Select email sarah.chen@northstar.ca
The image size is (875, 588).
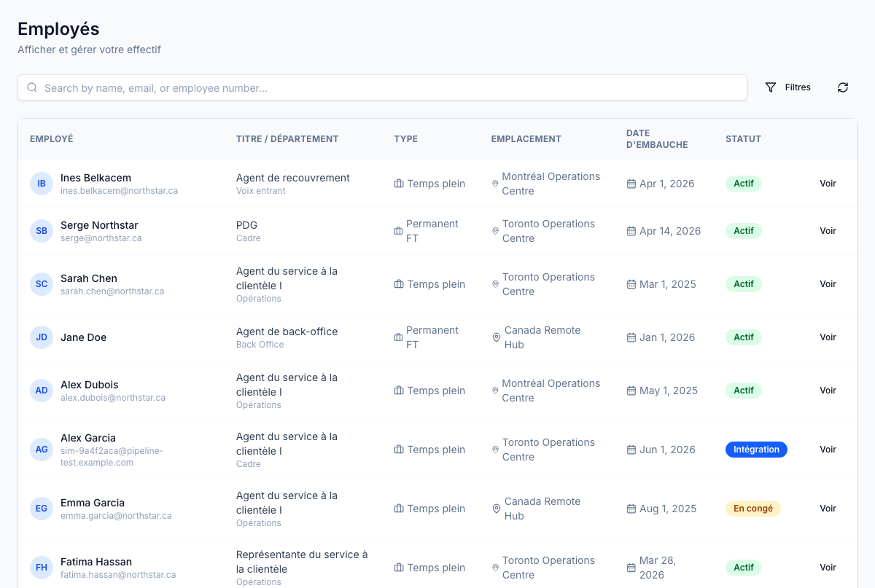click(x=112, y=291)
